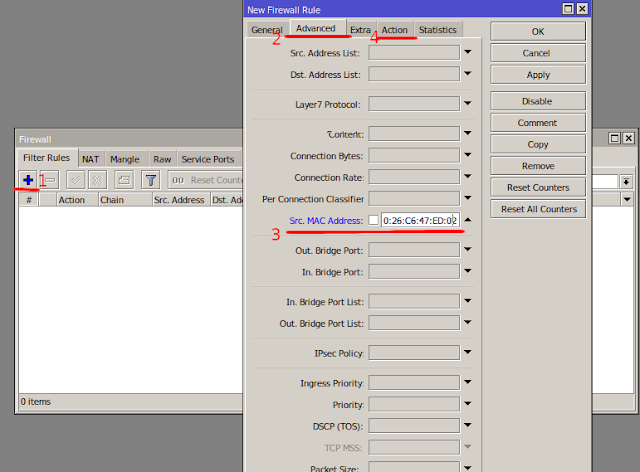Open the Firewall column options dropdown
640x472 pixels.
coord(627,200)
